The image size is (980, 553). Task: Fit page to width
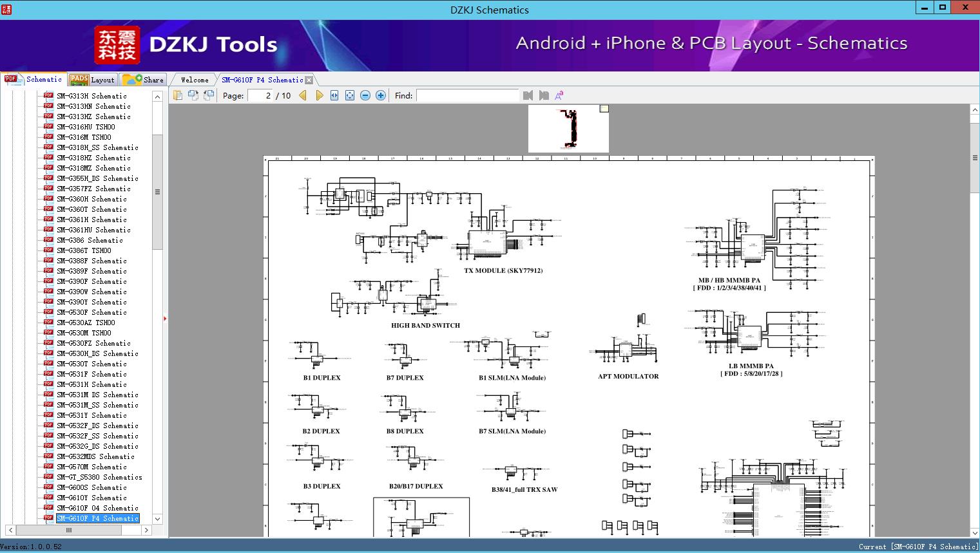click(x=334, y=95)
